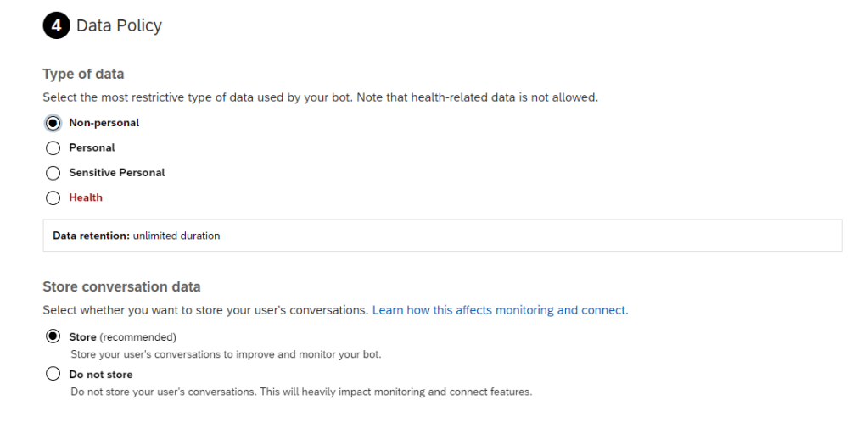Click the red 'Health' label text
This screenshot has height=428, width=868.
[86, 197]
